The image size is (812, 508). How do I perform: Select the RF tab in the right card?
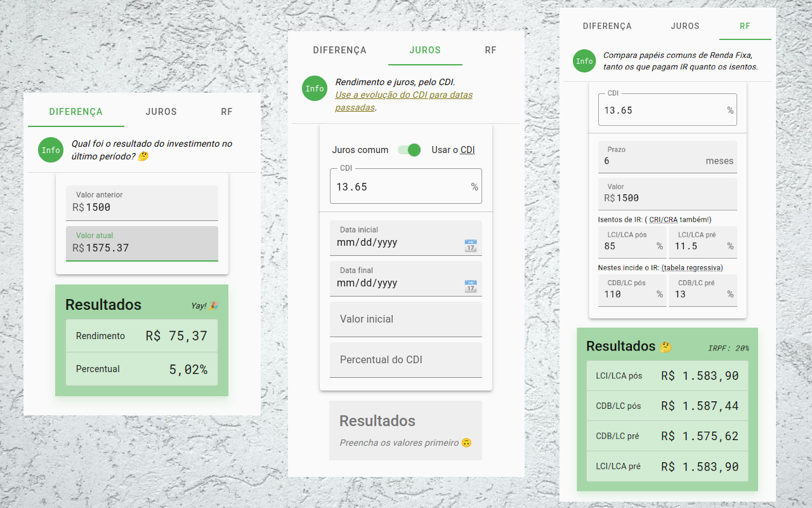(x=745, y=26)
